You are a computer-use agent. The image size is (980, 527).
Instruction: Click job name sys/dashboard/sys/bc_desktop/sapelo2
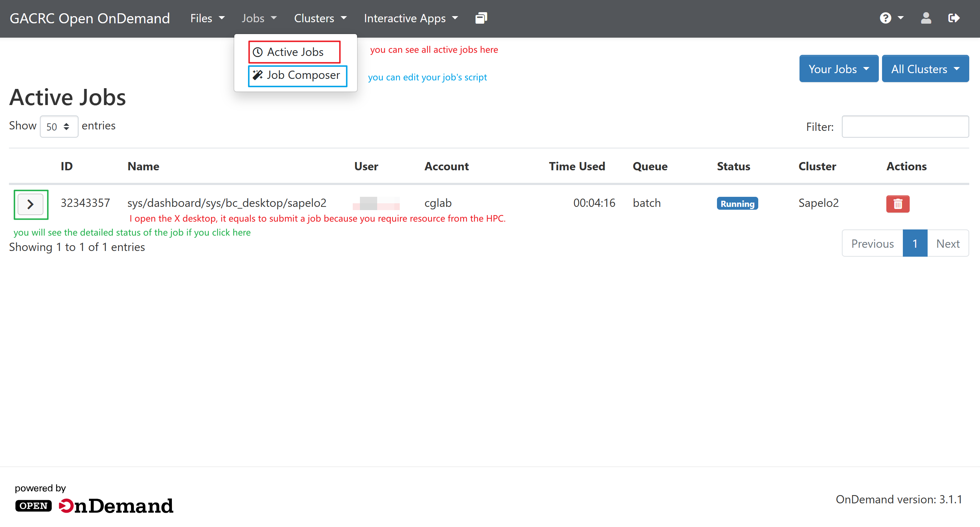pyautogui.click(x=227, y=203)
